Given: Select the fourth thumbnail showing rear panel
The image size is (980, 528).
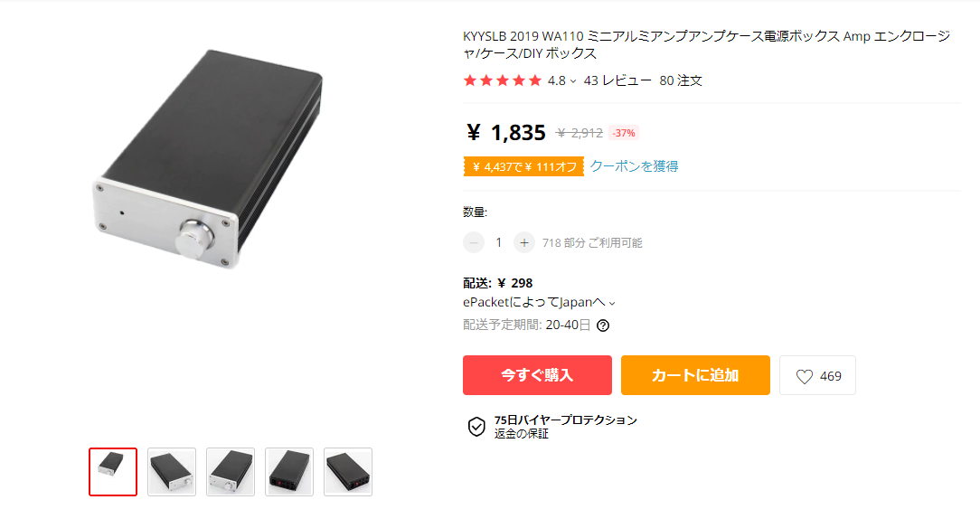Looking at the screenshot, I should [x=289, y=472].
